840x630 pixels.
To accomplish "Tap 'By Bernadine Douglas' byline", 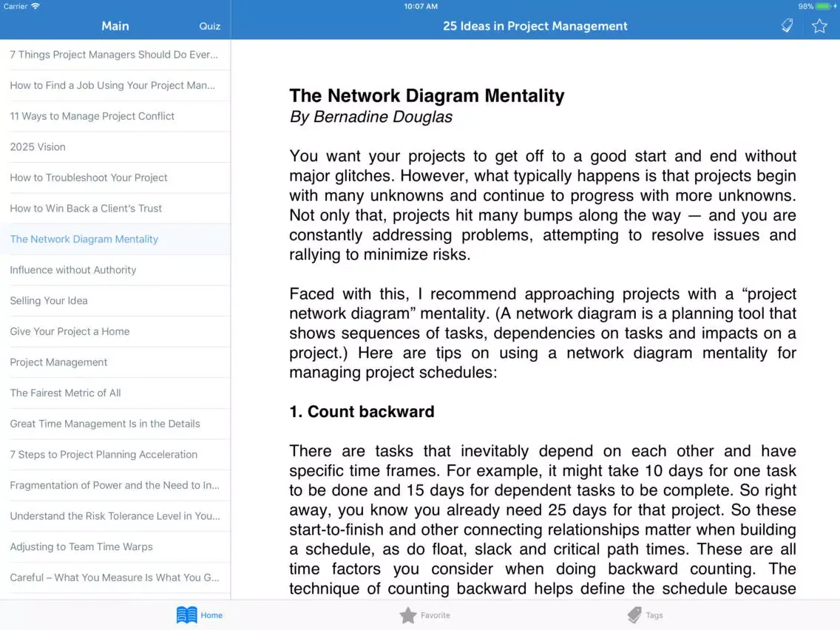I will click(370, 117).
